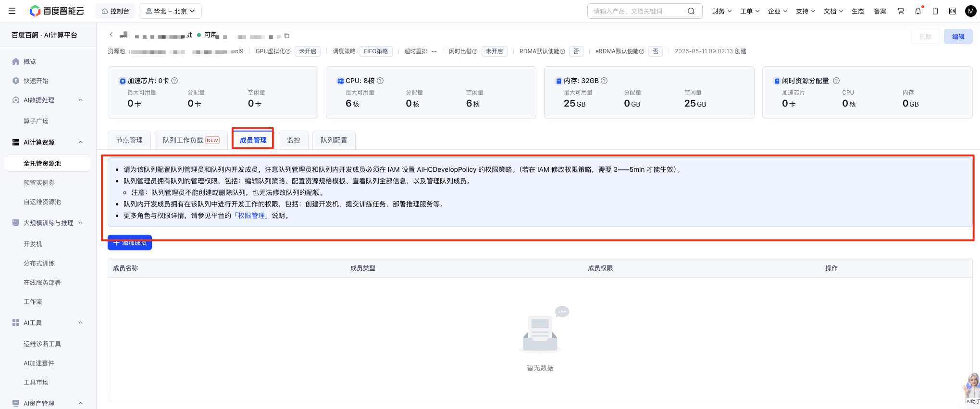Screen dimensions: 980x409
Task: Click the 快速开始 sidebar icon
Action: pyautogui.click(x=16, y=81)
